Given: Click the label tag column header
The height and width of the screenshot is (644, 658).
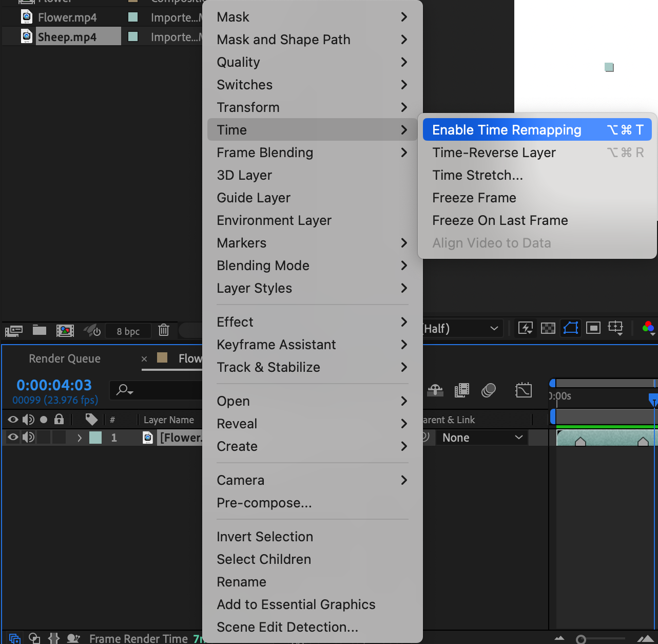Looking at the screenshot, I should click(91, 420).
